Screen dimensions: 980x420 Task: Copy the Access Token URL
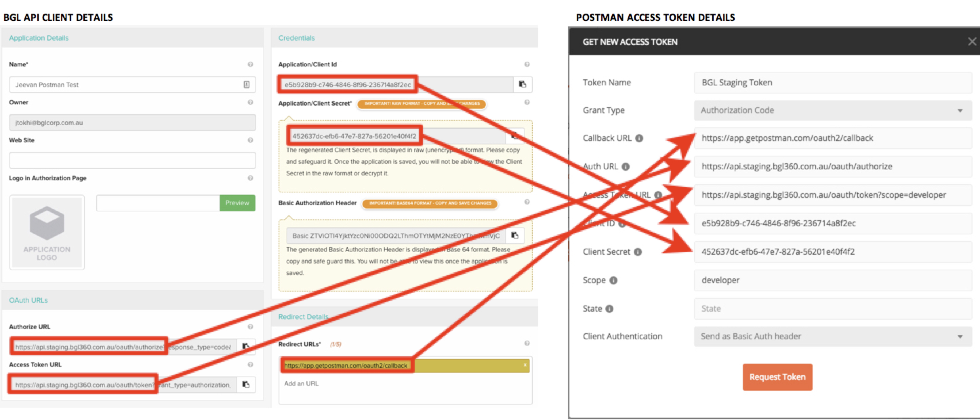246,384
